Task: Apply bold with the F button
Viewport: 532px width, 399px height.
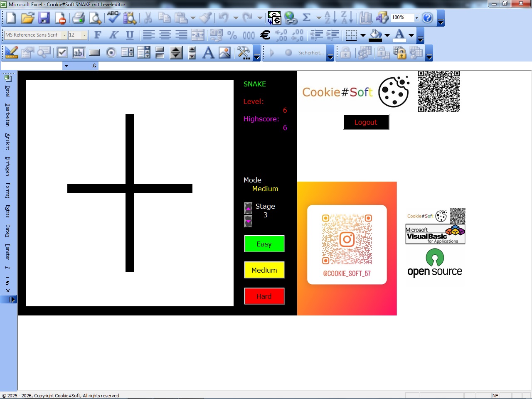Action: pyautogui.click(x=98, y=35)
